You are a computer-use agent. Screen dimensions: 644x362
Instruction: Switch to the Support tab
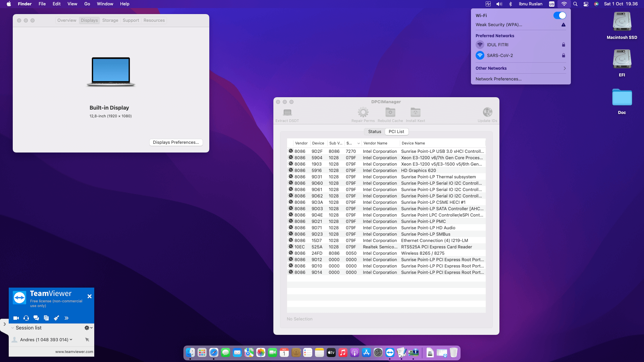click(131, 20)
